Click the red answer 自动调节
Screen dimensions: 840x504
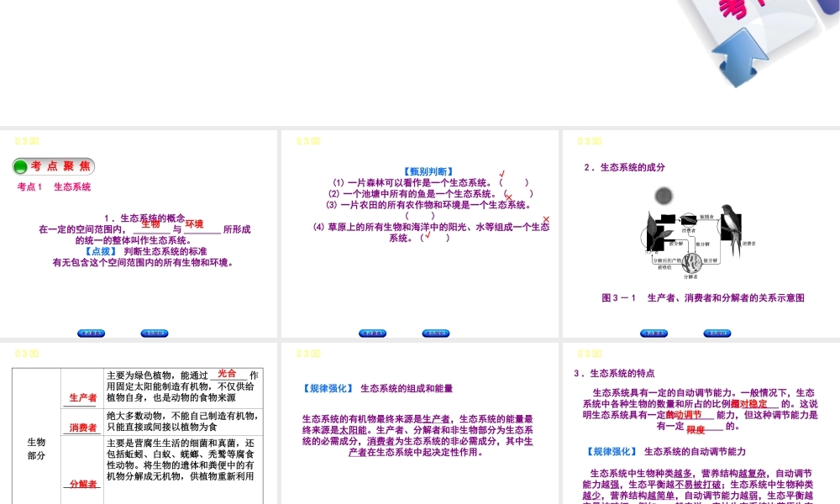point(684,415)
